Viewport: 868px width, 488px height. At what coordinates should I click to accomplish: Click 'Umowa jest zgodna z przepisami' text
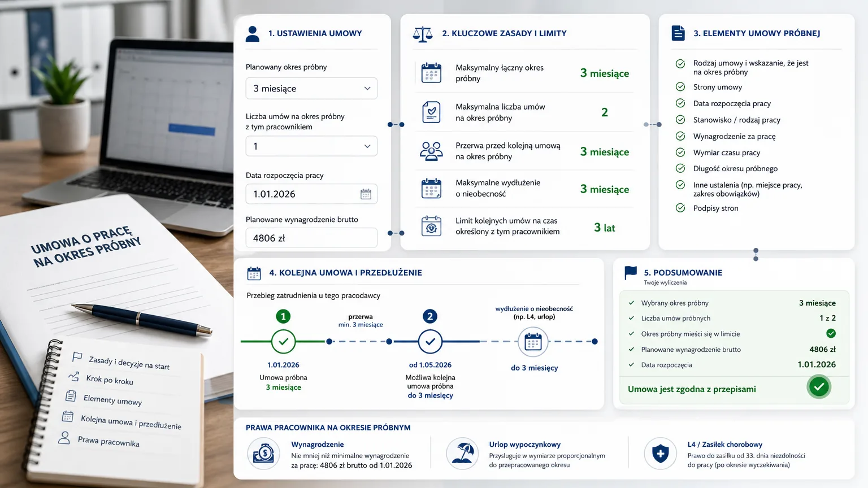pos(692,389)
